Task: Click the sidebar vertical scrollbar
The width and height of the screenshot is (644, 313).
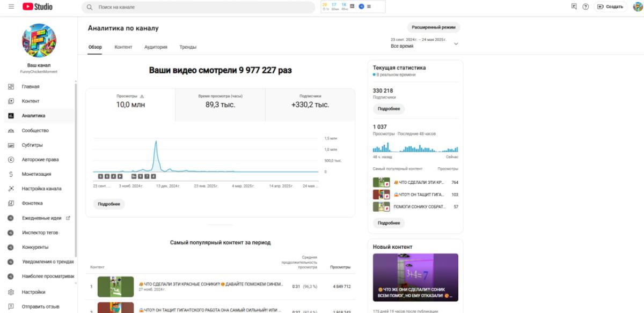Action: [76, 170]
